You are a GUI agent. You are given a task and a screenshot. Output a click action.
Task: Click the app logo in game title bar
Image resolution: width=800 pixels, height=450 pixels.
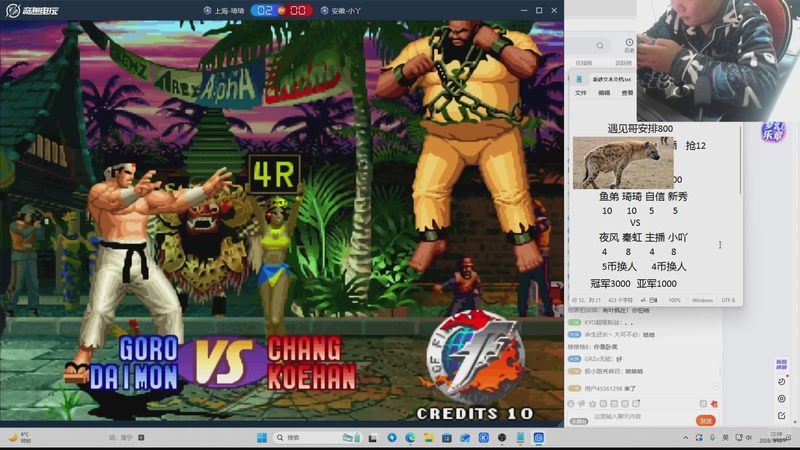tap(32, 10)
